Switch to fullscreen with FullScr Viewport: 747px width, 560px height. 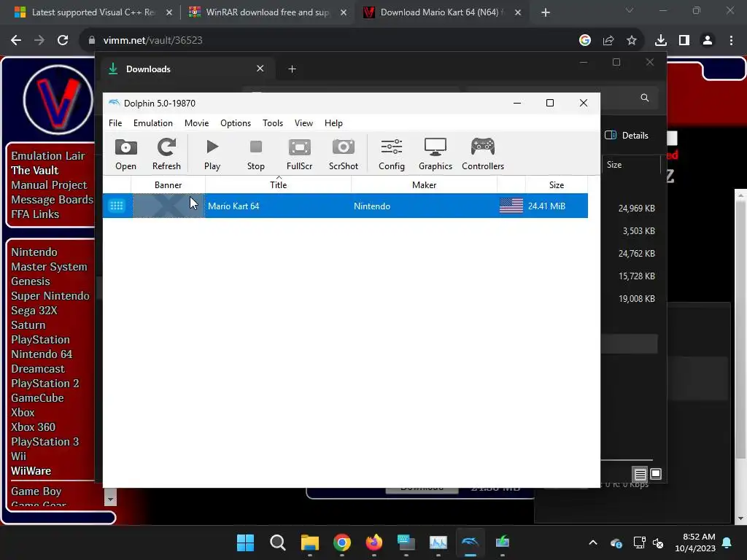coord(299,155)
